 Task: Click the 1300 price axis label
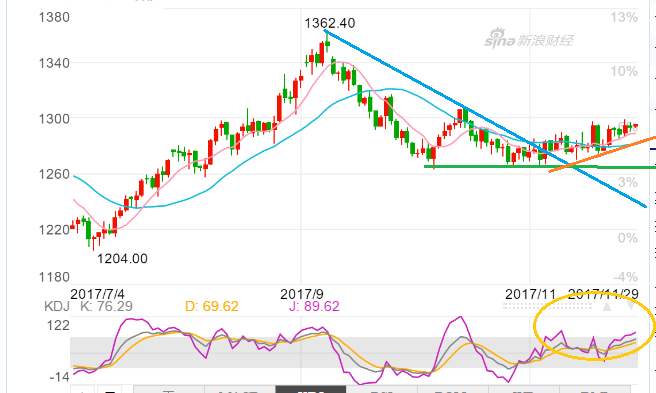(x=54, y=119)
